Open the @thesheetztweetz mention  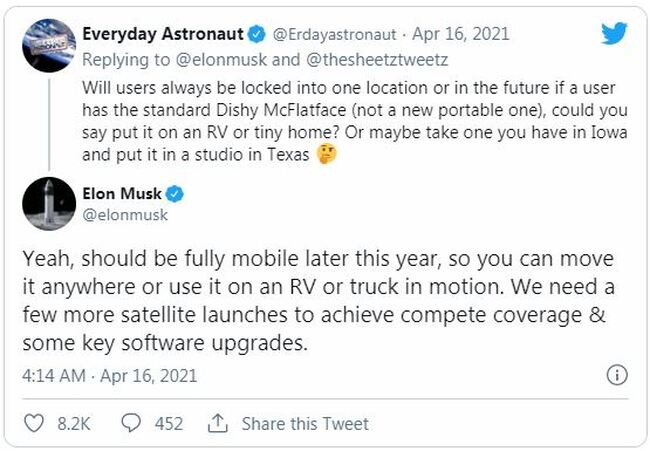coord(377,60)
